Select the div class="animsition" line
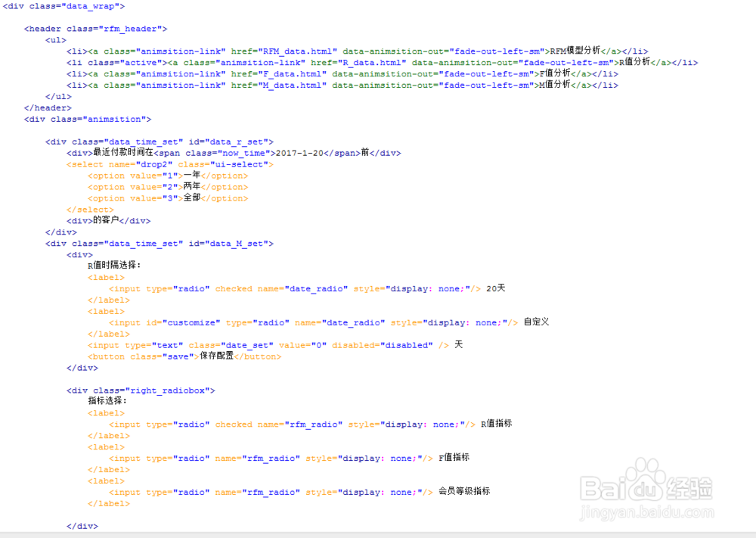 click(x=88, y=120)
